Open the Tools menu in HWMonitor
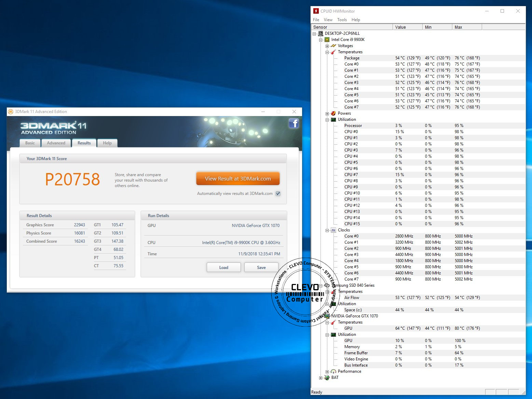 click(x=342, y=20)
